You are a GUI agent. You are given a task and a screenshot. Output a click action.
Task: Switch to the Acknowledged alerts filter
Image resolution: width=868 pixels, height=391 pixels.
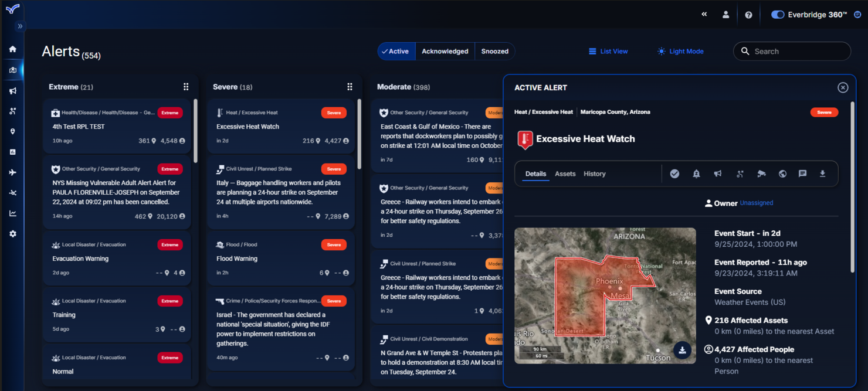(x=445, y=51)
